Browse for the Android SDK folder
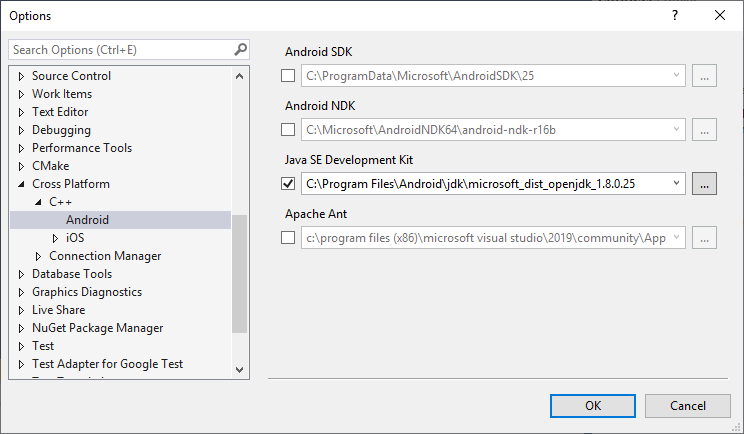This screenshot has height=434, width=744. point(704,75)
